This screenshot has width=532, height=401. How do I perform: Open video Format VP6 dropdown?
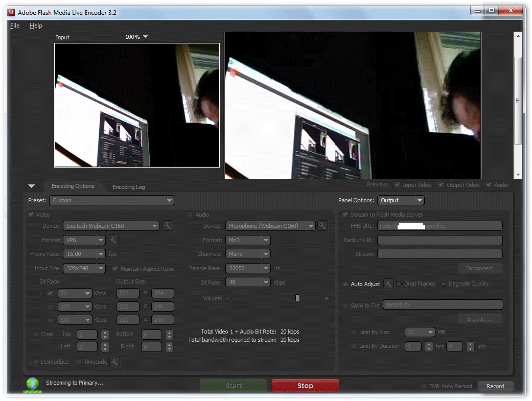84,240
